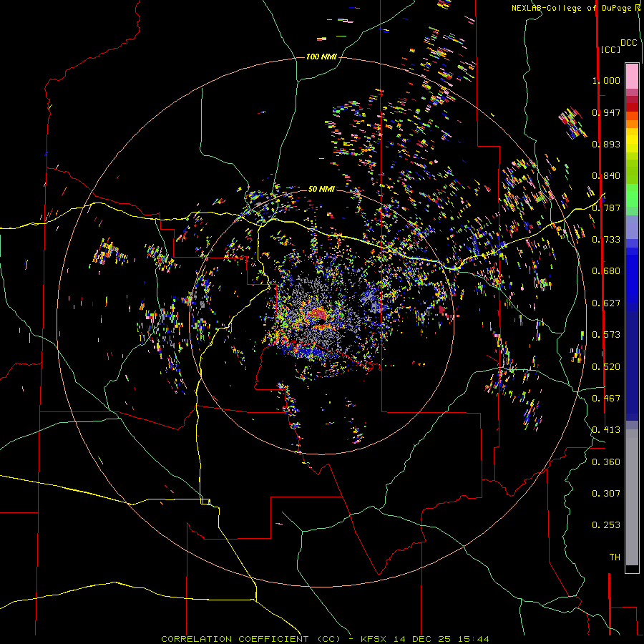Screen dimensions: 644x644
Task: Click the bright green segment of the color bar
Action: pyautogui.click(x=632, y=195)
